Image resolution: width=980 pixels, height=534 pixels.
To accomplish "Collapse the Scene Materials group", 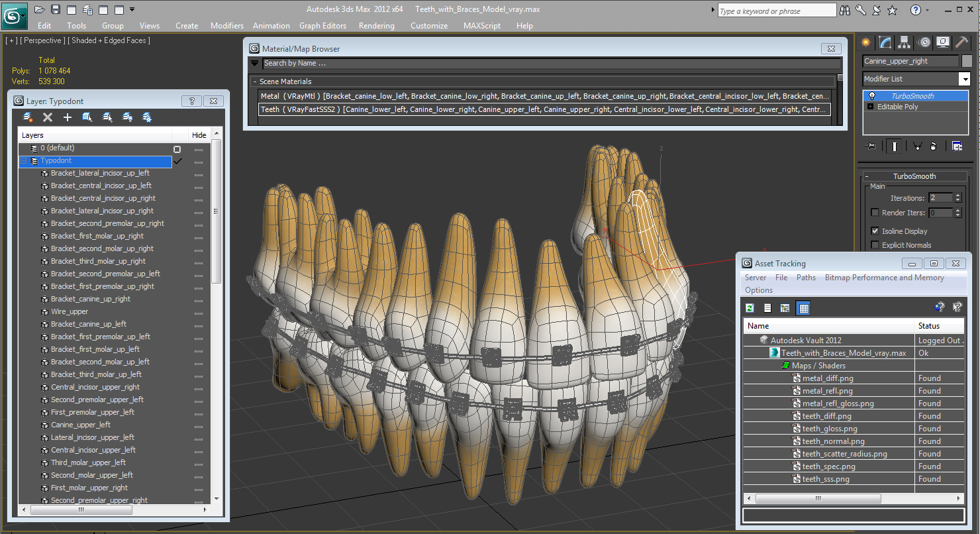I will (254, 81).
